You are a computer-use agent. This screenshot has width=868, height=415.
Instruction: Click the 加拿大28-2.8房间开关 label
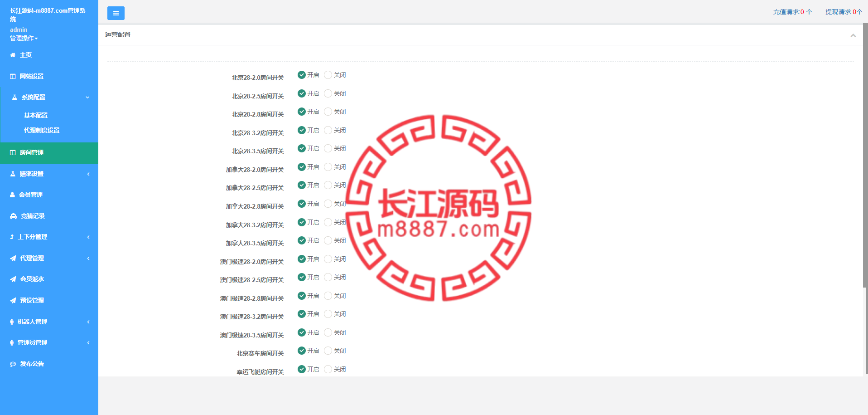[255, 206]
